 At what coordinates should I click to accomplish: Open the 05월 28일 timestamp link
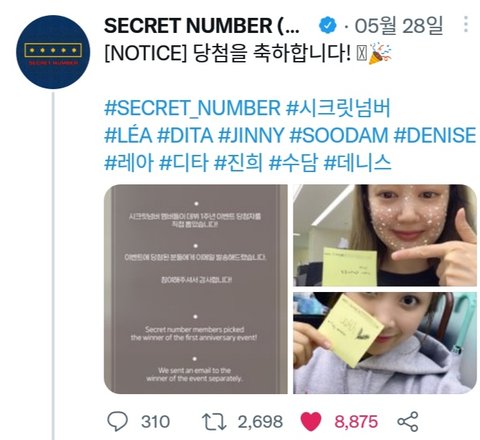(399, 26)
